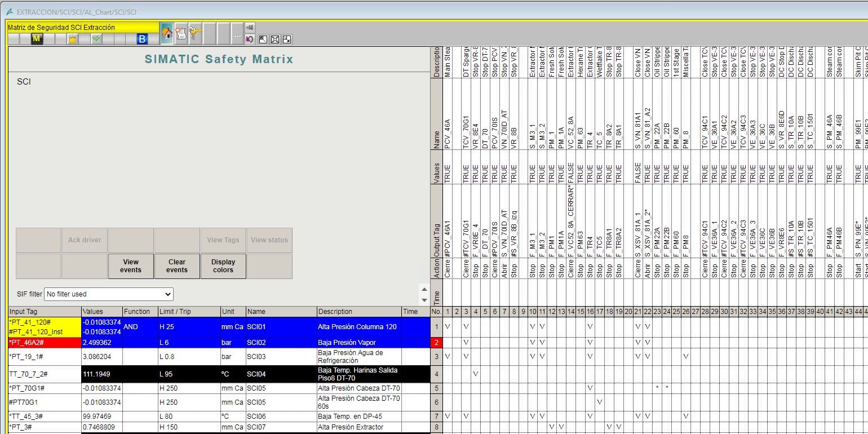Select the *TT_45_3# input tag

click(45, 417)
